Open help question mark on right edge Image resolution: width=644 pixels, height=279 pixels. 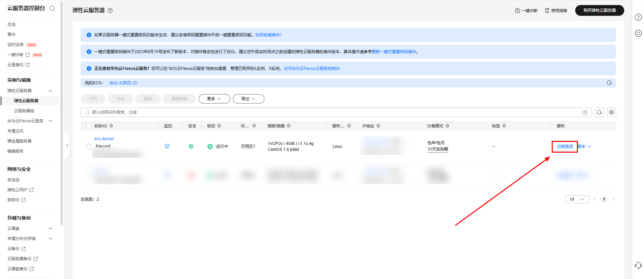(638, 17)
